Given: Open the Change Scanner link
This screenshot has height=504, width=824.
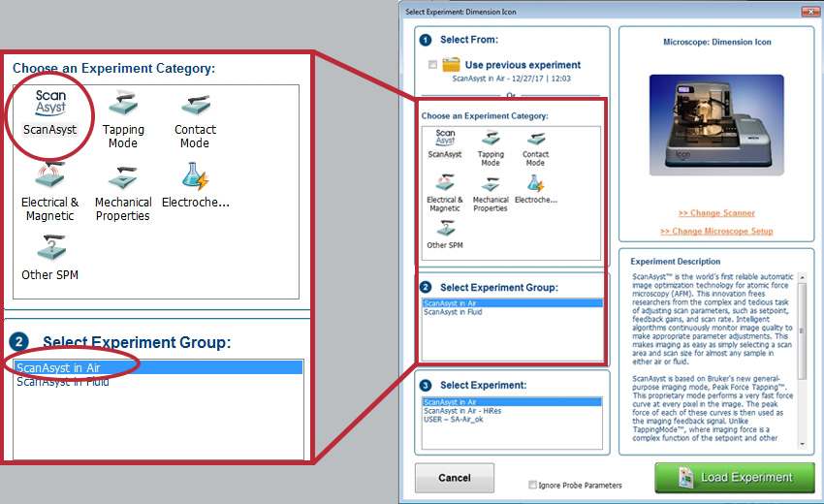Looking at the screenshot, I should point(716,213).
